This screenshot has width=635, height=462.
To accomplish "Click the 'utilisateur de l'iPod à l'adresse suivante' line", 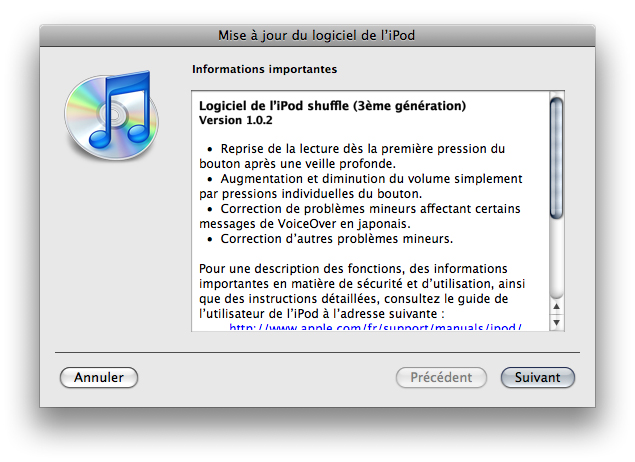I will point(333,313).
